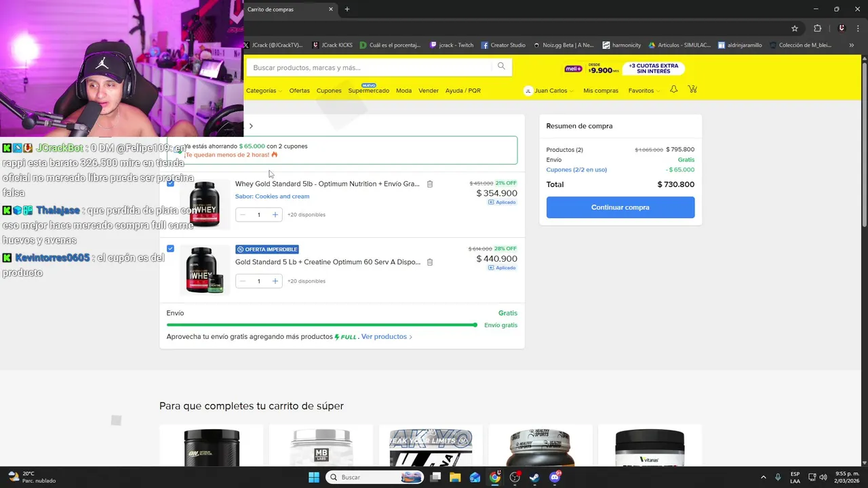Open Discord from the taskbar
The image size is (868, 488).
(x=555, y=477)
